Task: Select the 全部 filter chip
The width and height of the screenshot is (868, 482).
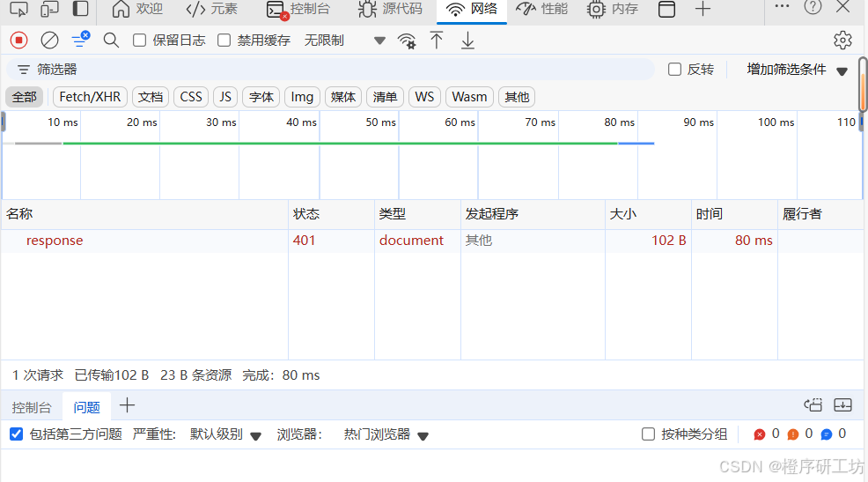Action: [x=25, y=97]
